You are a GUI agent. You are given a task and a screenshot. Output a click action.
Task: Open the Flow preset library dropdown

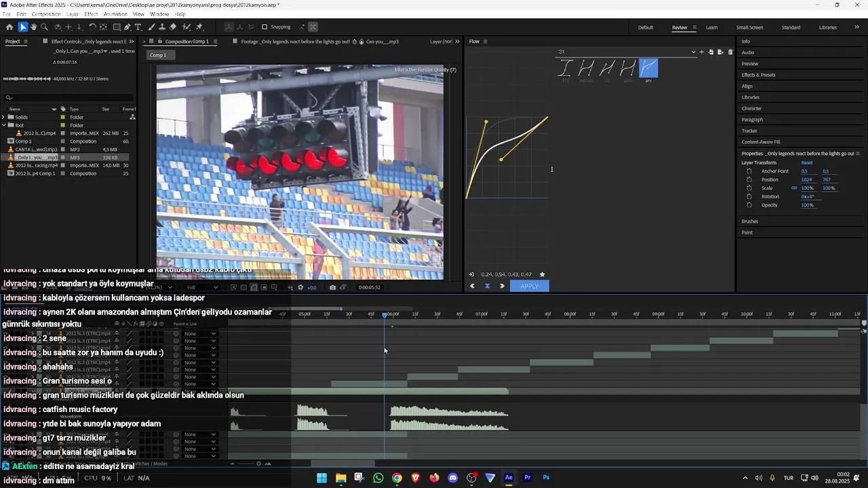pyautogui.click(x=693, y=52)
